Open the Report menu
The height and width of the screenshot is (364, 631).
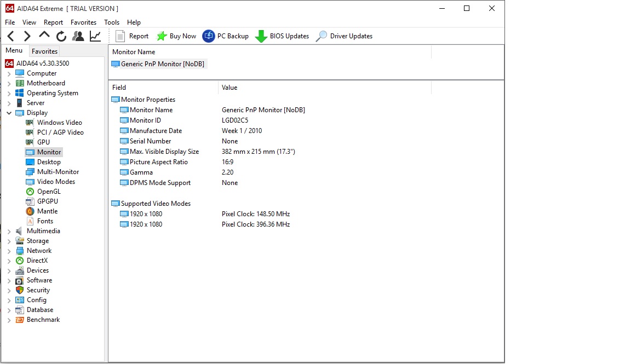pos(53,22)
